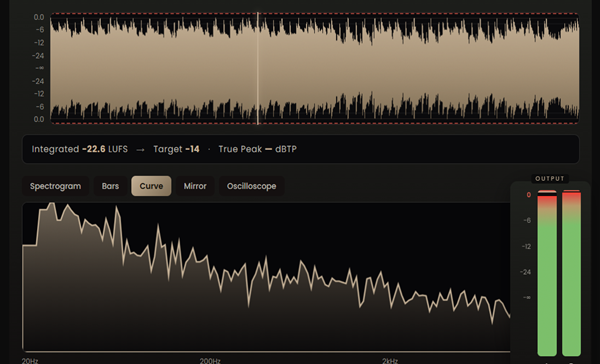Click the Target -14 value
This screenshot has width=600, height=364.
[176, 149]
